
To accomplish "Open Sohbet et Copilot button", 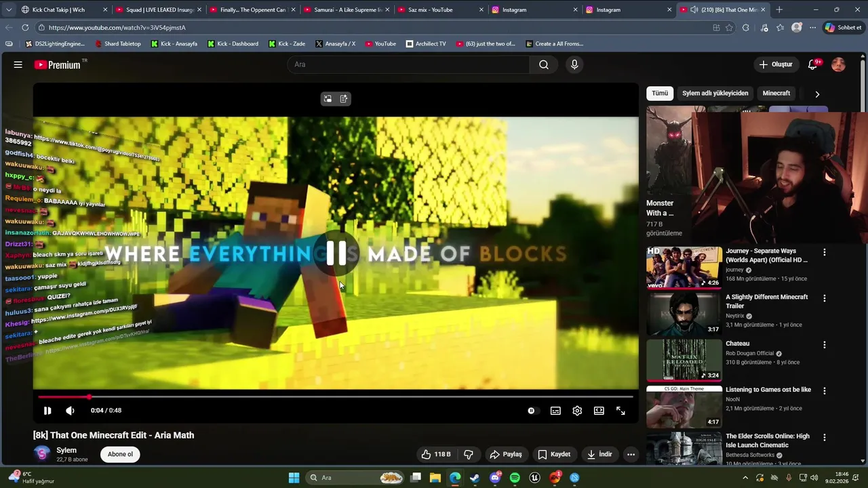I will pos(844,28).
